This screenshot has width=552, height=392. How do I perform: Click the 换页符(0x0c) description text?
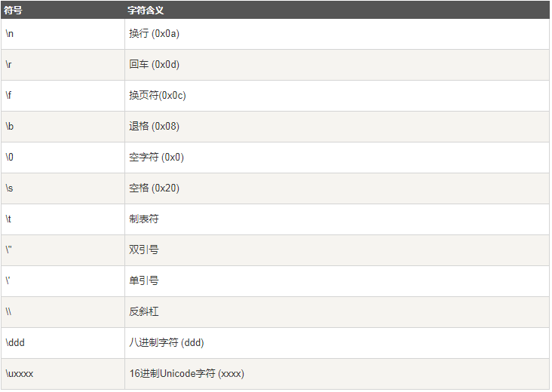[x=158, y=95]
